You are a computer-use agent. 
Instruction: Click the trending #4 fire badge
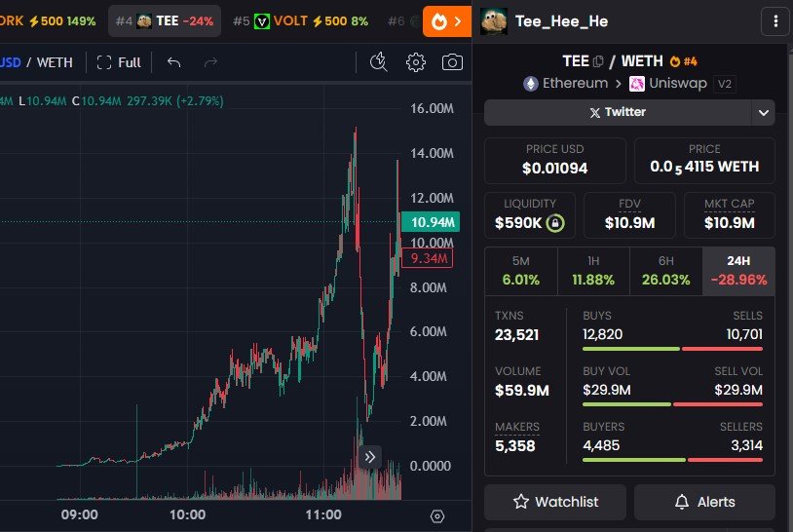coord(683,61)
